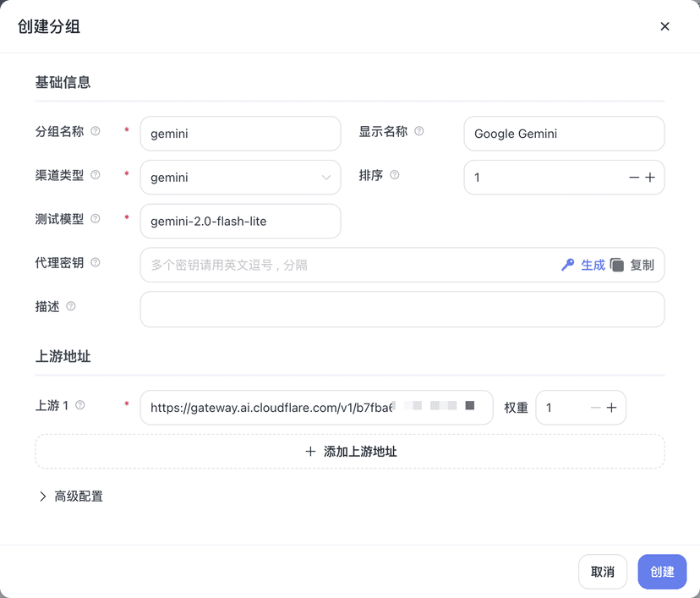Click the 取消 button

coord(603,572)
